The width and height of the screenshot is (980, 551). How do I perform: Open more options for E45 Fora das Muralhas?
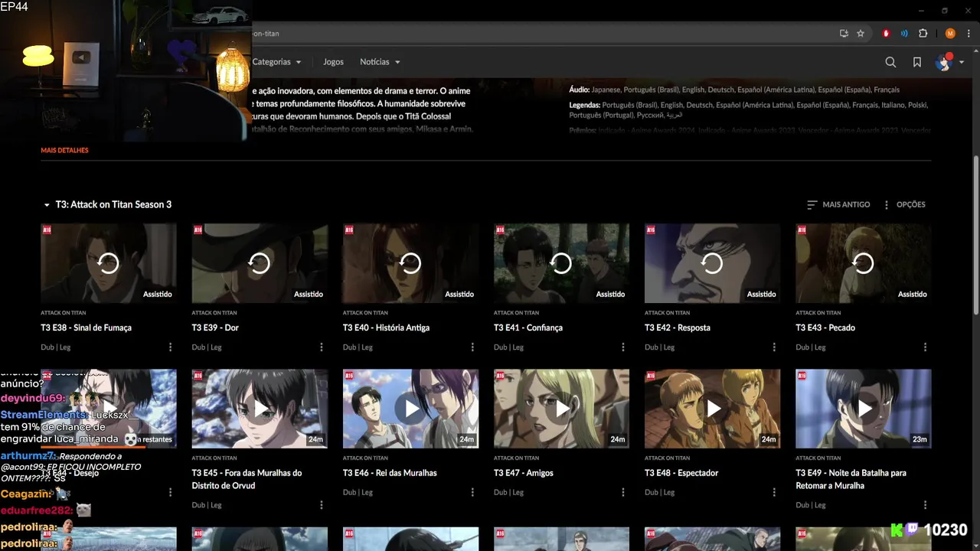click(x=321, y=505)
